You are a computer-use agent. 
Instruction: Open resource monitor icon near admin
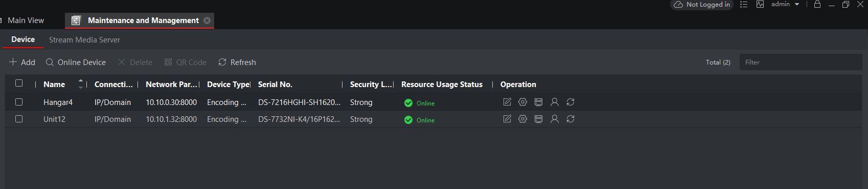[x=760, y=4]
